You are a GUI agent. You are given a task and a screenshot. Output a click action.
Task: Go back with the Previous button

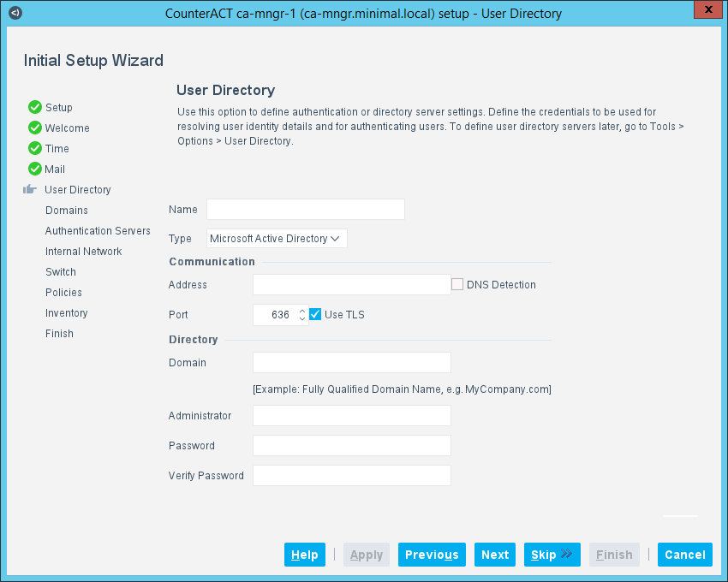[432, 555]
